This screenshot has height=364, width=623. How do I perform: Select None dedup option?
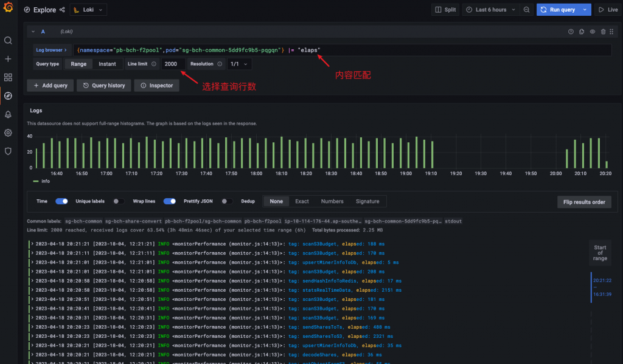click(276, 201)
